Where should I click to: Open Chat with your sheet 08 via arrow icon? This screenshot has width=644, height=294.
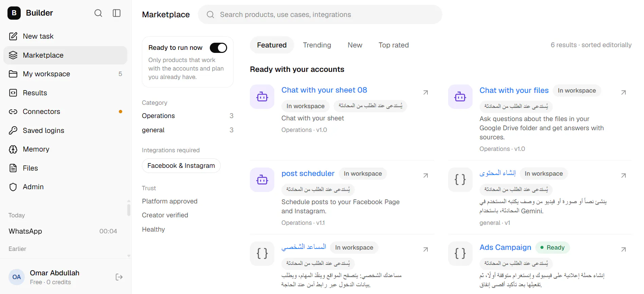(426, 93)
